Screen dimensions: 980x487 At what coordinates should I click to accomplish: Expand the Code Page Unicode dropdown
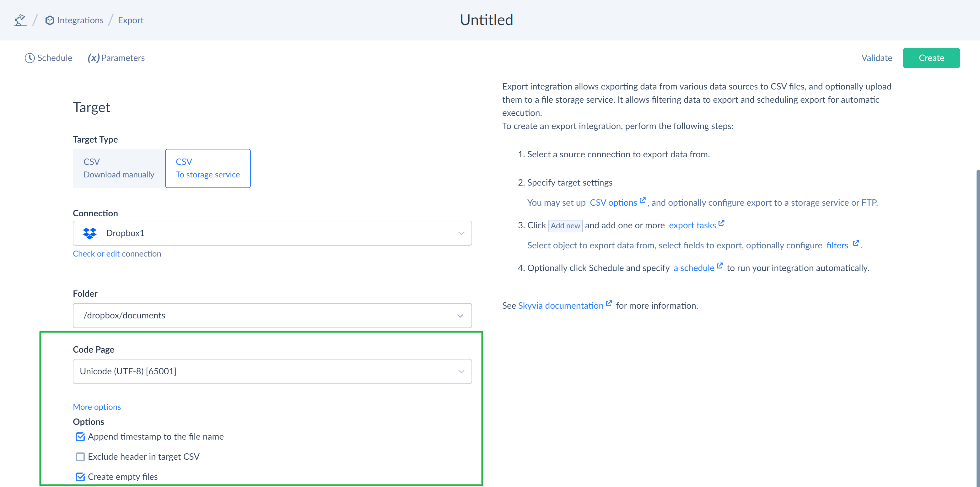point(272,371)
